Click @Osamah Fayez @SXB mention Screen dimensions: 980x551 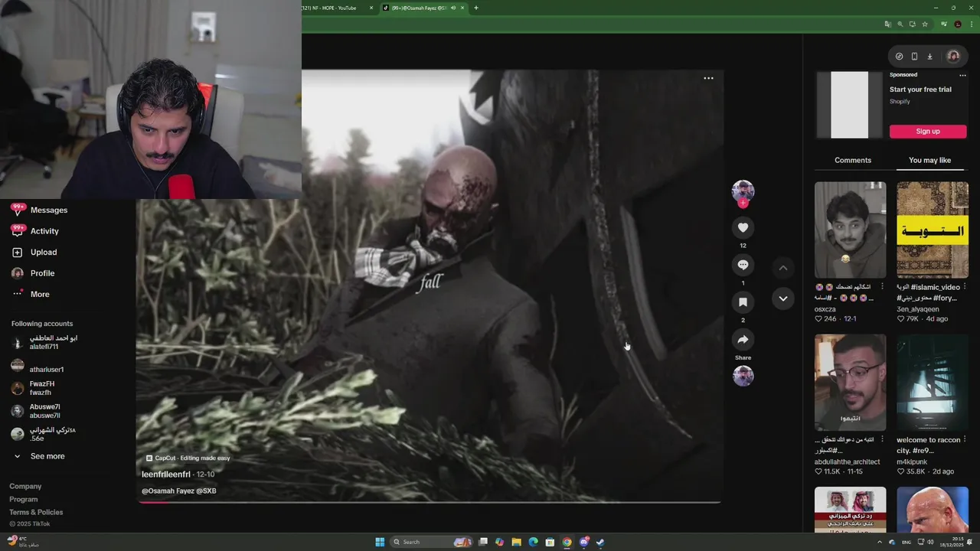point(179,491)
